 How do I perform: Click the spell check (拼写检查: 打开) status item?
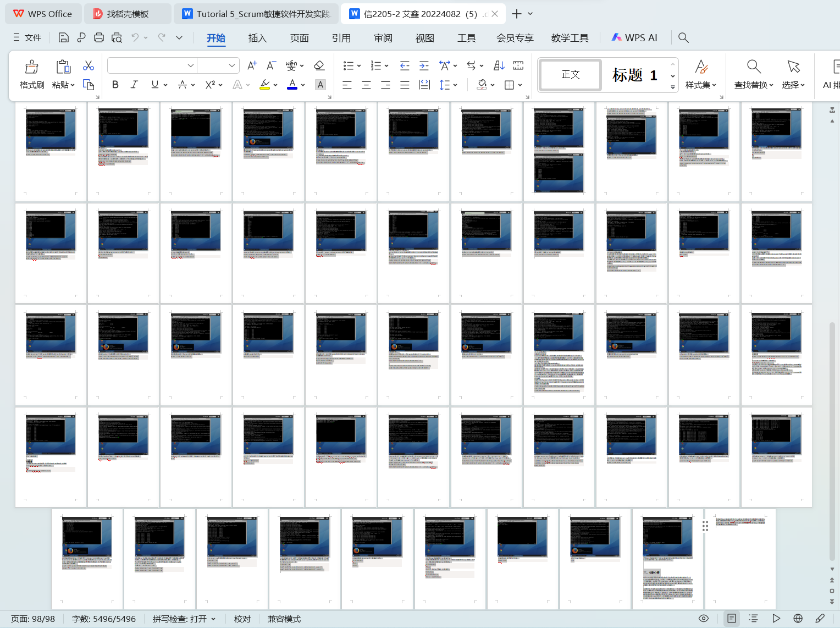pyautogui.click(x=184, y=619)
